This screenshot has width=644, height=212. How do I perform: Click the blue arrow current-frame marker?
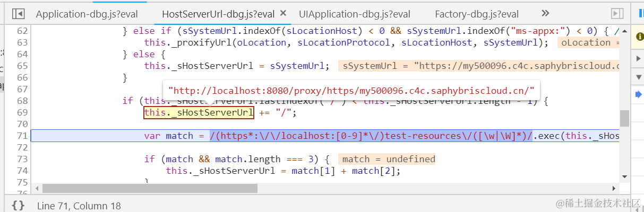[638, 94]
